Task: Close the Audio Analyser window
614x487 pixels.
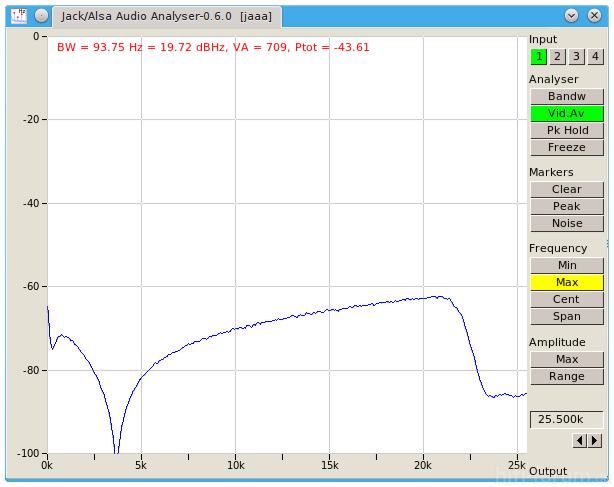Action: pyautogui.click(x=594, y=16)
